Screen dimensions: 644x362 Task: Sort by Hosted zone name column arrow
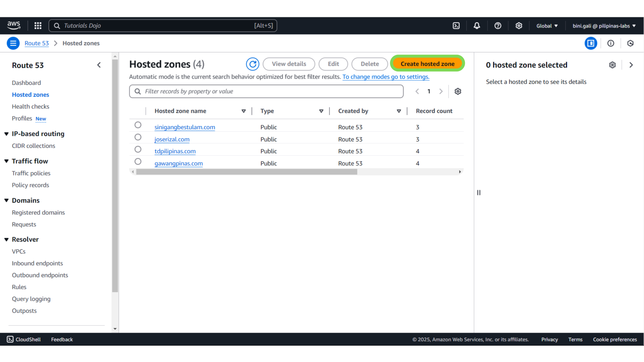pos(244,111)
